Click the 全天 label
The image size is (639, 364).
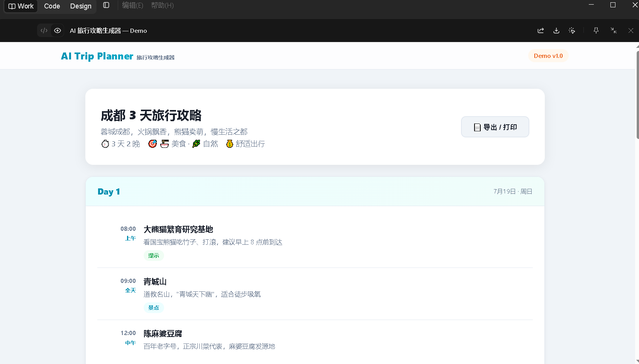pyautogui.click(x=131, y=290)
